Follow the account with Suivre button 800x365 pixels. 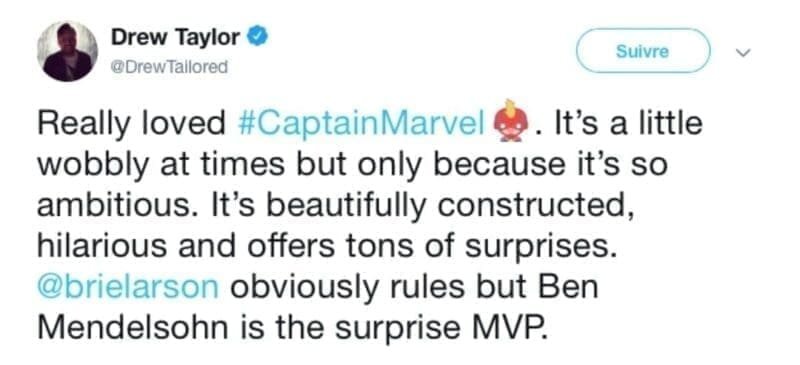(x=643, y=51)
